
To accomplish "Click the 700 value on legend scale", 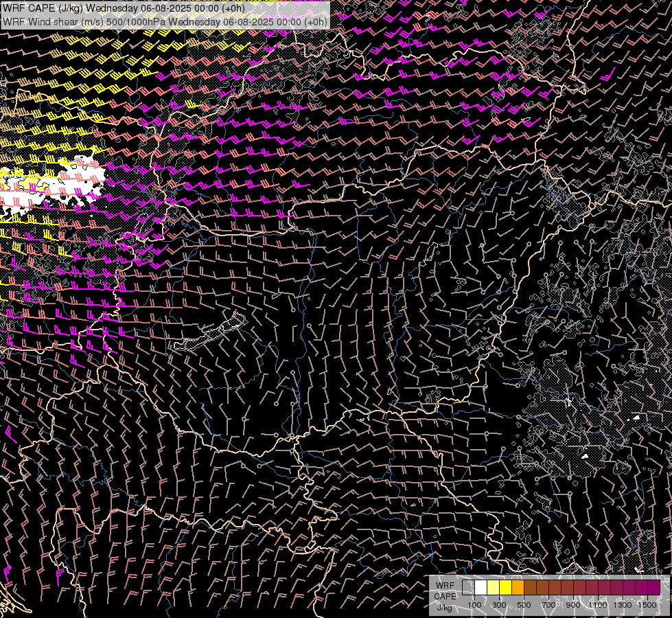I will (548, 605).
